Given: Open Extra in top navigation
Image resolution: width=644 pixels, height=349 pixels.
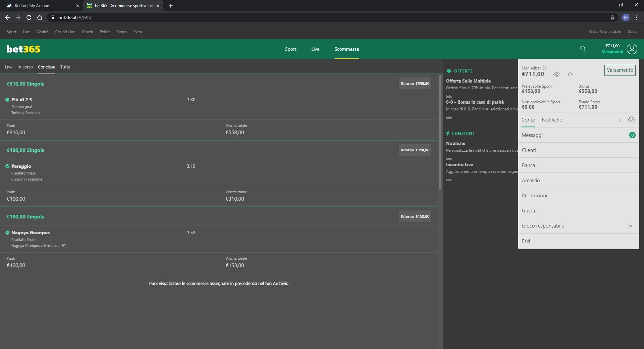Looking at the screenshot, I should (138, 32).
